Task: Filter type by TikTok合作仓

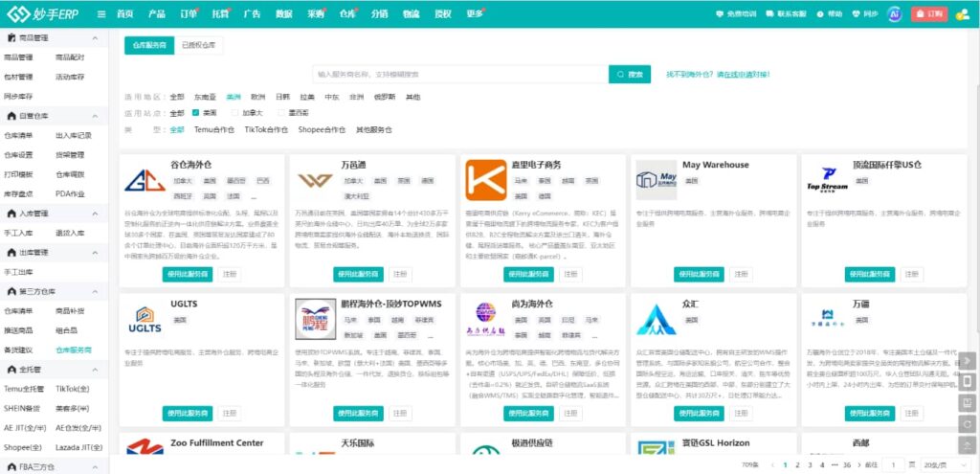Action: [266, 130]
